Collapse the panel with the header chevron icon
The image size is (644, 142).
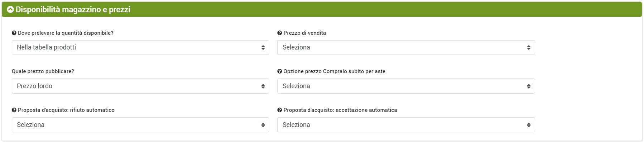pos(10,10)
